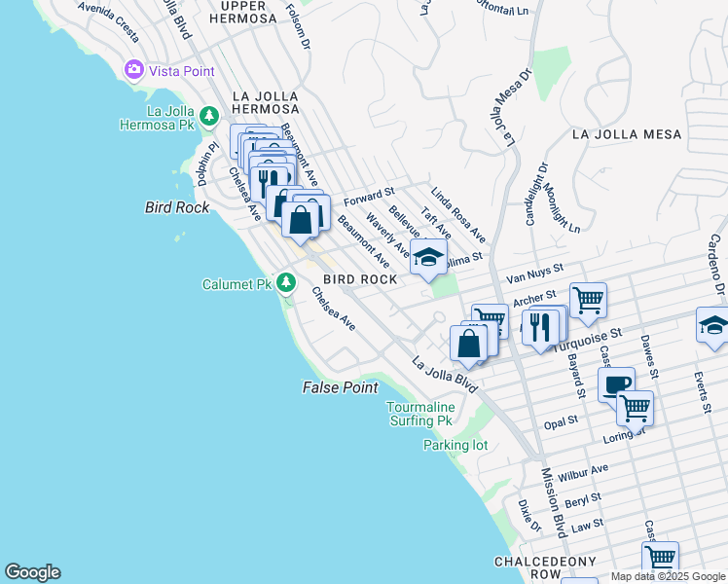
Task: Click the Bird Rock coastal label
Action: point(177,207)
